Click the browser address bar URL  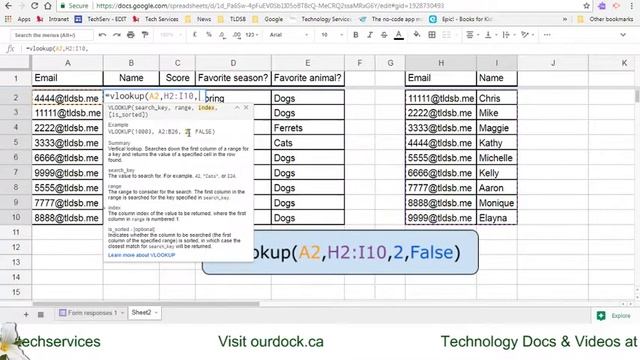tap(270, 6)
